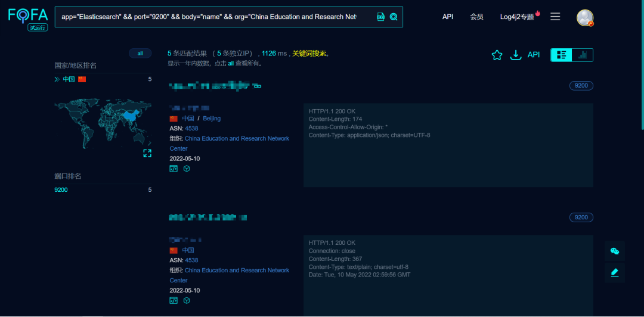View source code icon for the second result
Screen dimensions: 644x317
[174, 300]
